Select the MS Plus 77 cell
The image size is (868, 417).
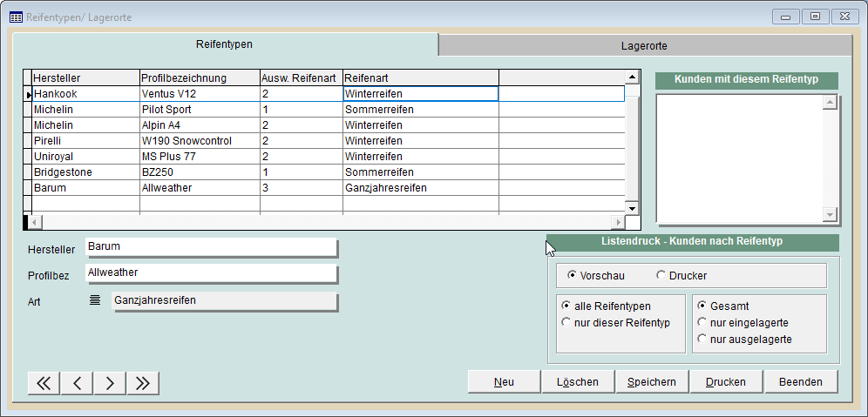click(x=200, y=157)
